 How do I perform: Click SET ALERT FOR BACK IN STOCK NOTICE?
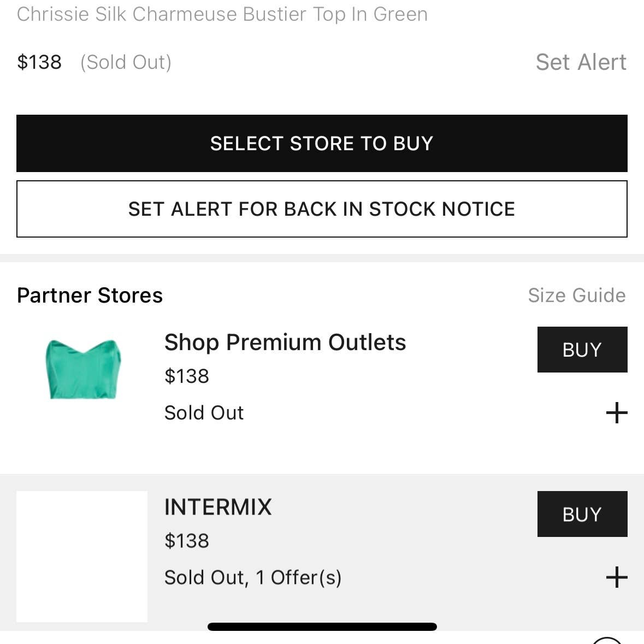tap(322, 209)
